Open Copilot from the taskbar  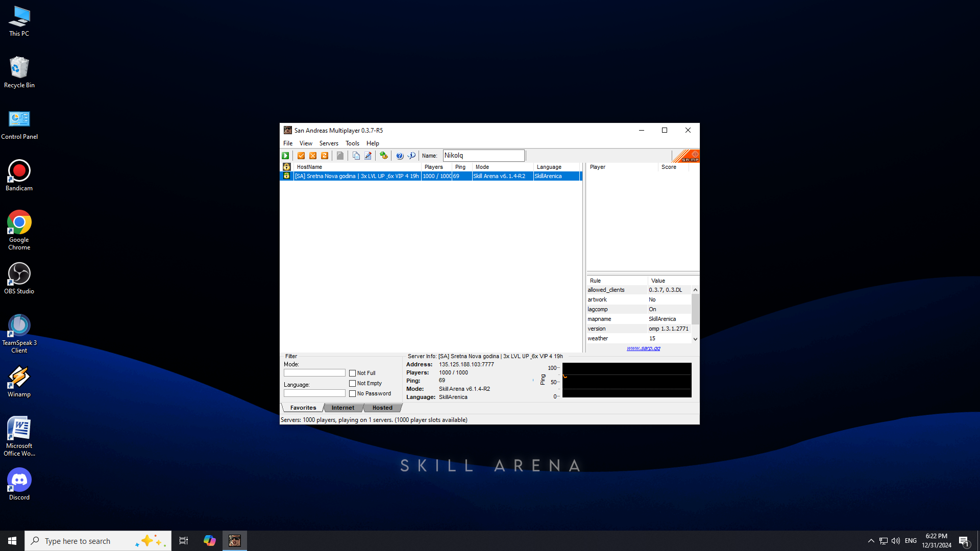point(209,541)
